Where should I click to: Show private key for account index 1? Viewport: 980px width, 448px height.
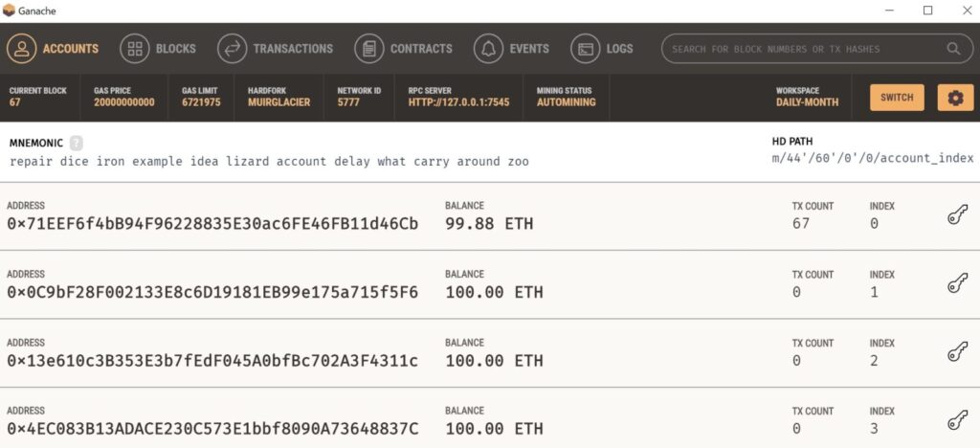point(957,285)
